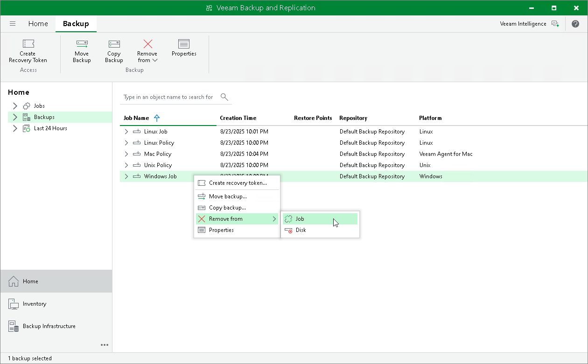588x364 pixels.
Task: Expand the Linux Policy row
Action: point(126,143)
